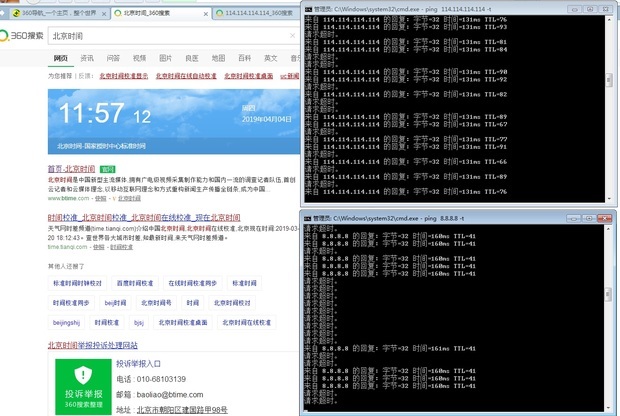Click scrollbar thumb in 8.8.8.8 cmd window
Image resolution: width=620 pixels, height=416 pixels.
click(x=609, y=295)
